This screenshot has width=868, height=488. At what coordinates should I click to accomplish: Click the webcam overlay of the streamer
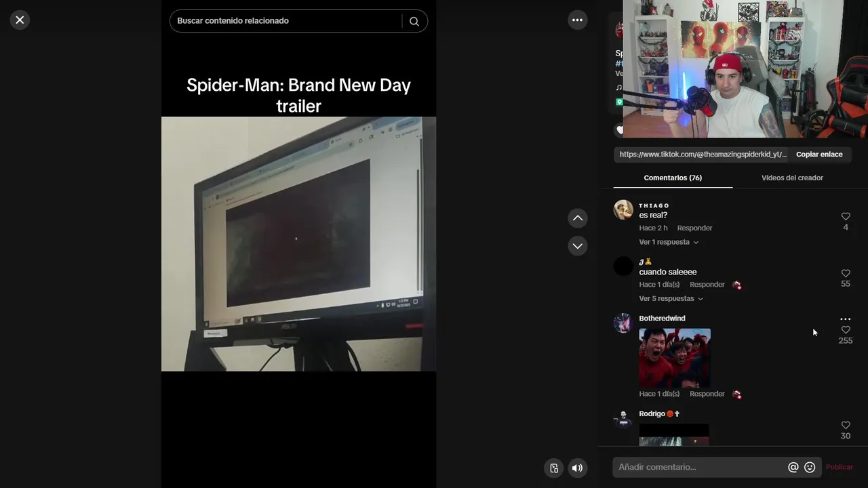745,69
